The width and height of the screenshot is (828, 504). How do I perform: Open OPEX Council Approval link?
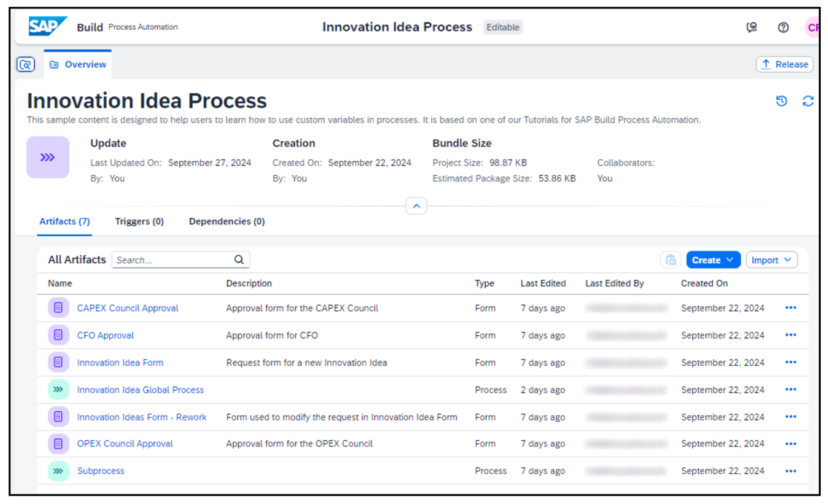click(x=125, y=443)
